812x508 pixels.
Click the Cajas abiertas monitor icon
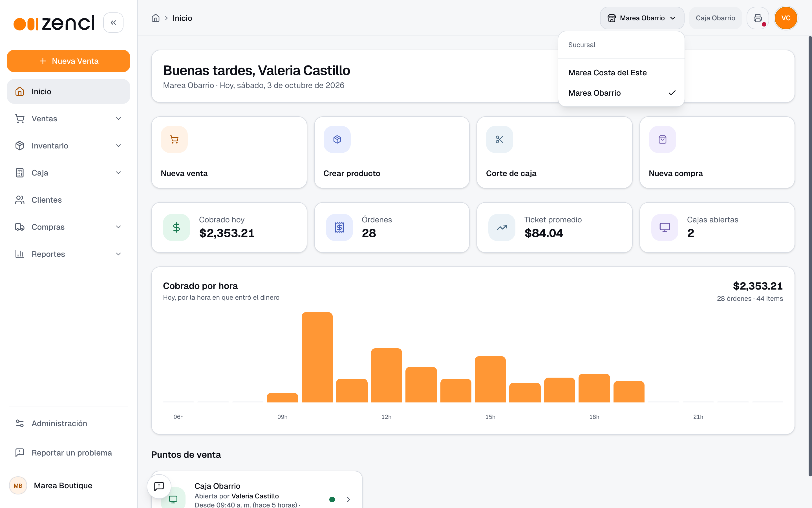point(665,227)
